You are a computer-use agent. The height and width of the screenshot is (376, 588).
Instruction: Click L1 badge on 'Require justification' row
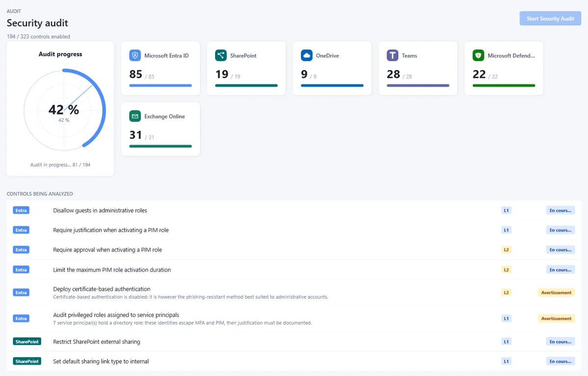pos(506,230)
